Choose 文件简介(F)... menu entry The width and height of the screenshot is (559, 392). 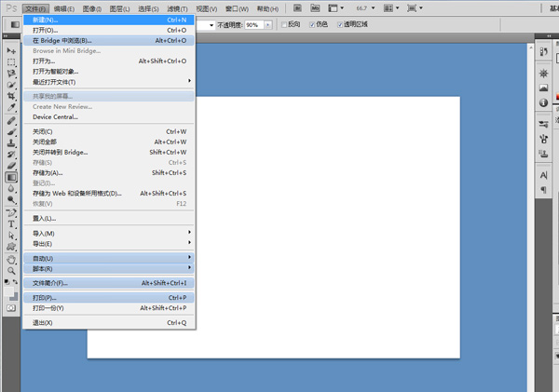[109, 283]
